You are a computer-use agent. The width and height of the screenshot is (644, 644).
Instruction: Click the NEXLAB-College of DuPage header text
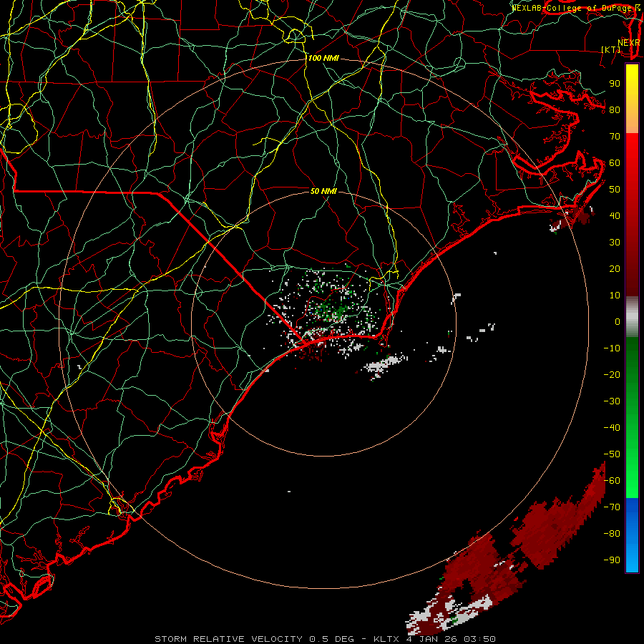pyautogui.click(x=572, y=8)
